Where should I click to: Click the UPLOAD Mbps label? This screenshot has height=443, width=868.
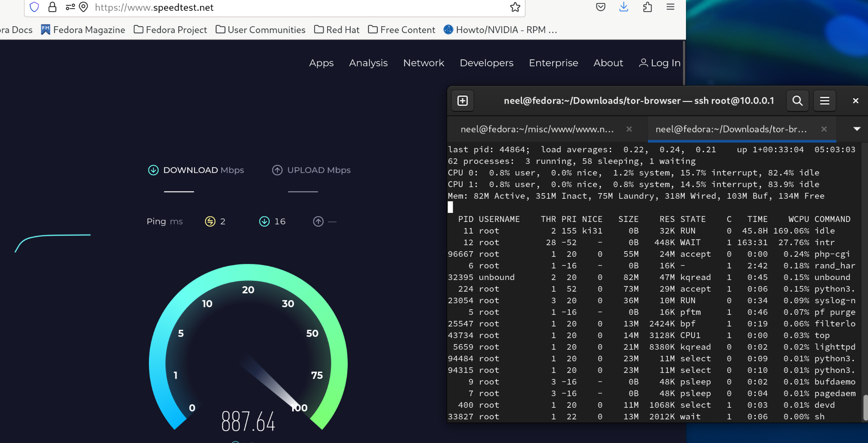point(319,170)
